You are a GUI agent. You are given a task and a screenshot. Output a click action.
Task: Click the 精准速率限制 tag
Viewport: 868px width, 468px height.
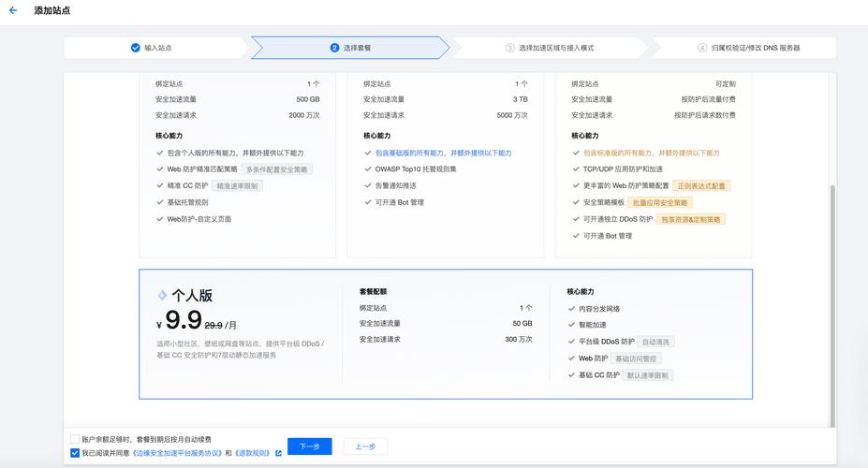click(x=237, y=186)
